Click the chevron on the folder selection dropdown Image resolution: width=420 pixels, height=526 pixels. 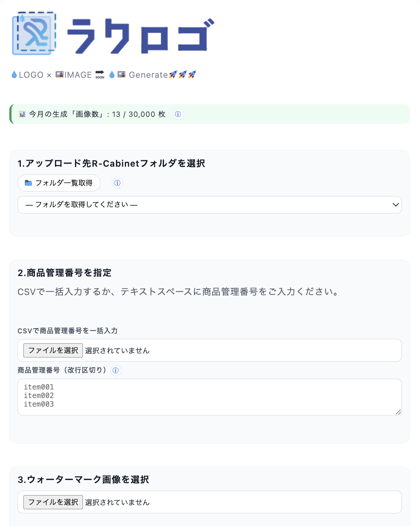(x=395, y=205)
